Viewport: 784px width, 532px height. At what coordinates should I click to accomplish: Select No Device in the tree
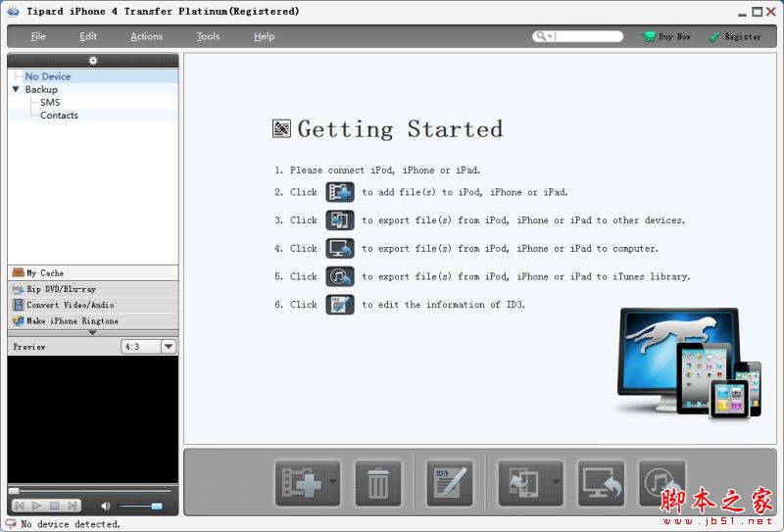point(47,76)
